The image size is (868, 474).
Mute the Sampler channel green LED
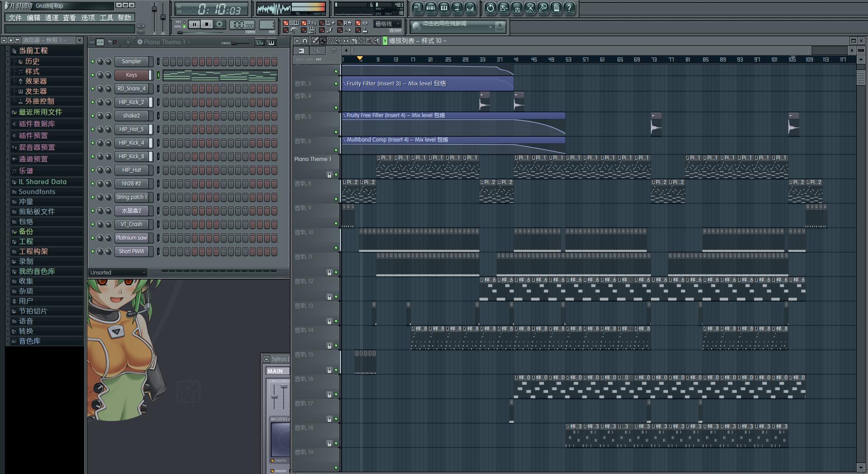93,62
